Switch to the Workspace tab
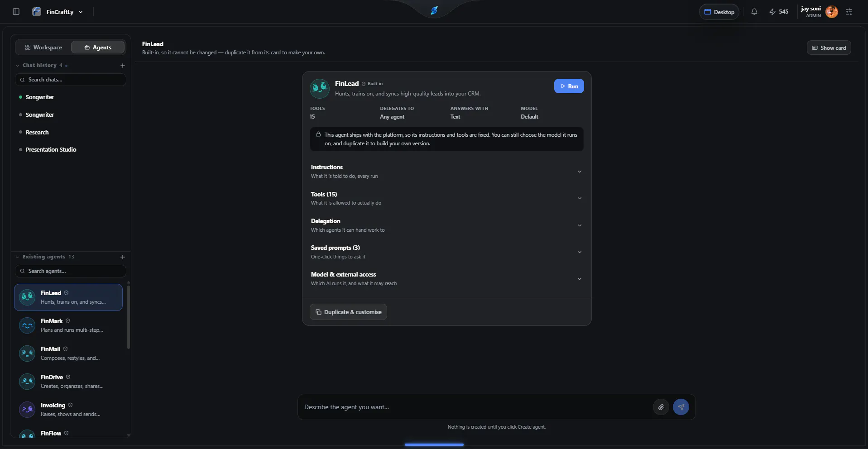Image resolution: width=868 pixels, height=449 pixels. point(43,48)
